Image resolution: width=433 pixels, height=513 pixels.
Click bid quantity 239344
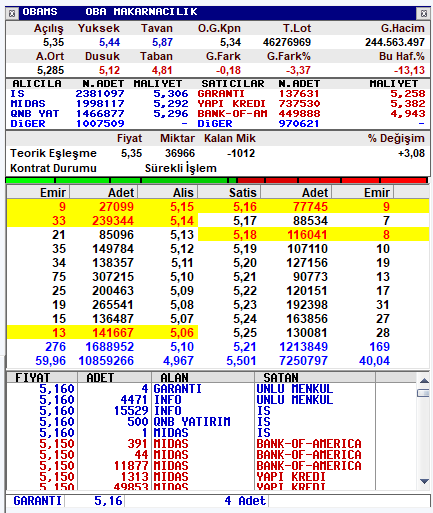[113, 221]
